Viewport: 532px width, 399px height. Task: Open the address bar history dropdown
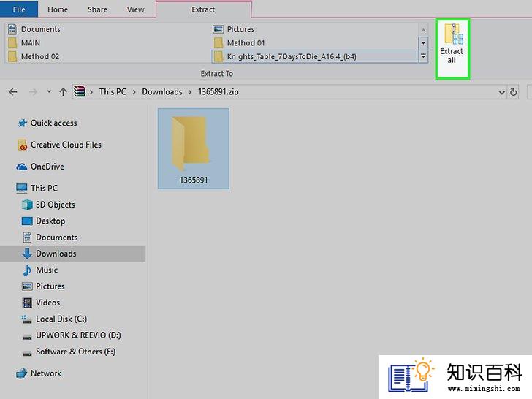pos(501,92)
